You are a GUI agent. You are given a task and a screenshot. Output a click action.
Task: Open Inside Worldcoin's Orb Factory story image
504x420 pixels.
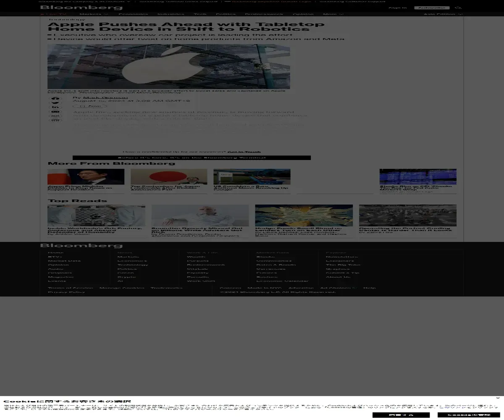(x=96, y=215)
